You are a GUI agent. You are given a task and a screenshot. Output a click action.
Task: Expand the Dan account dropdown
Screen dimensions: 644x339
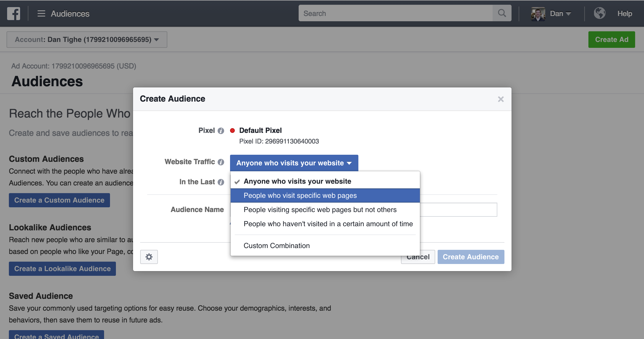(561, 14)
